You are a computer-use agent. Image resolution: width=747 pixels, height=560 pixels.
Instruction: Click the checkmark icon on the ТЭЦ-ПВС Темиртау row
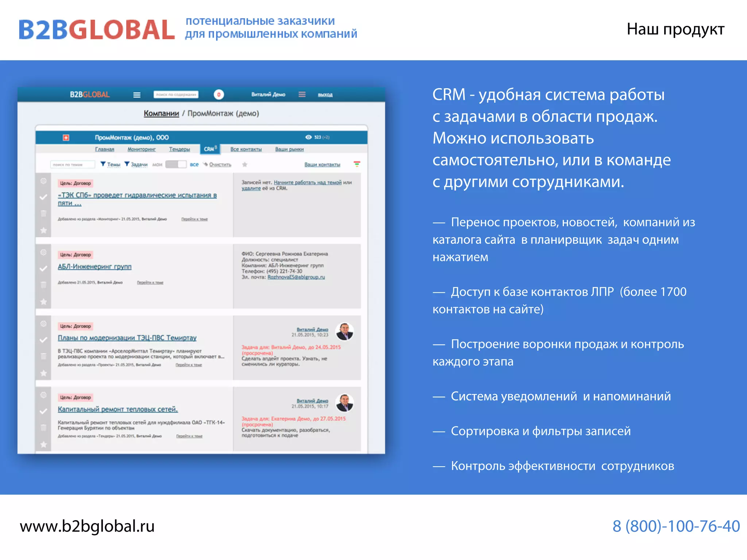(x=43, y=340)
